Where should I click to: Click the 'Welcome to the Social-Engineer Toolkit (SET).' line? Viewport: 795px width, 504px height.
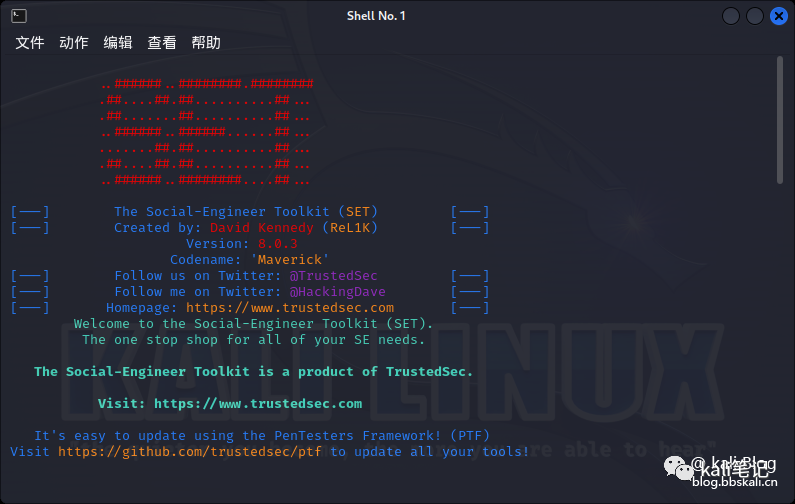tap(254, 323)
